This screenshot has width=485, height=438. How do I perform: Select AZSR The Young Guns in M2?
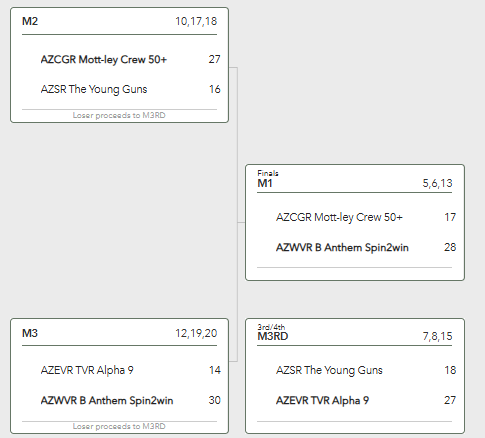click(x=94, y=89)
